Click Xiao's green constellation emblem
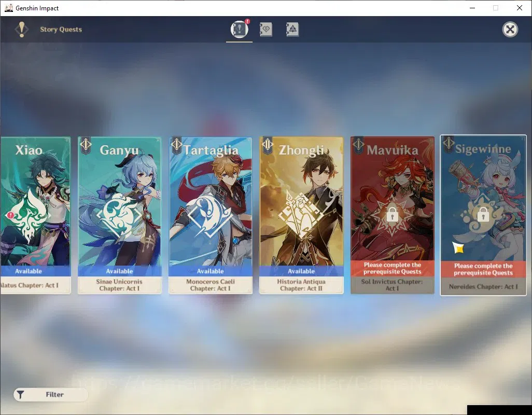 click(x=28, y=215)
